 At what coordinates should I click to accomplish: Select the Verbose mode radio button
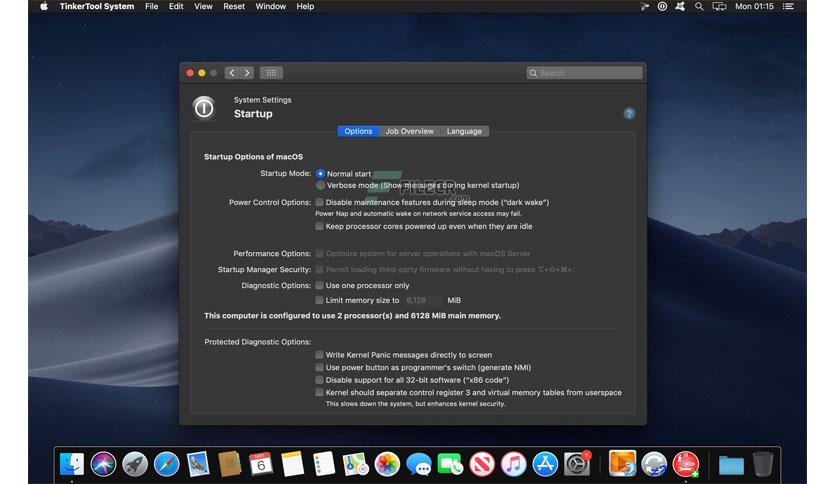(320, 185)
